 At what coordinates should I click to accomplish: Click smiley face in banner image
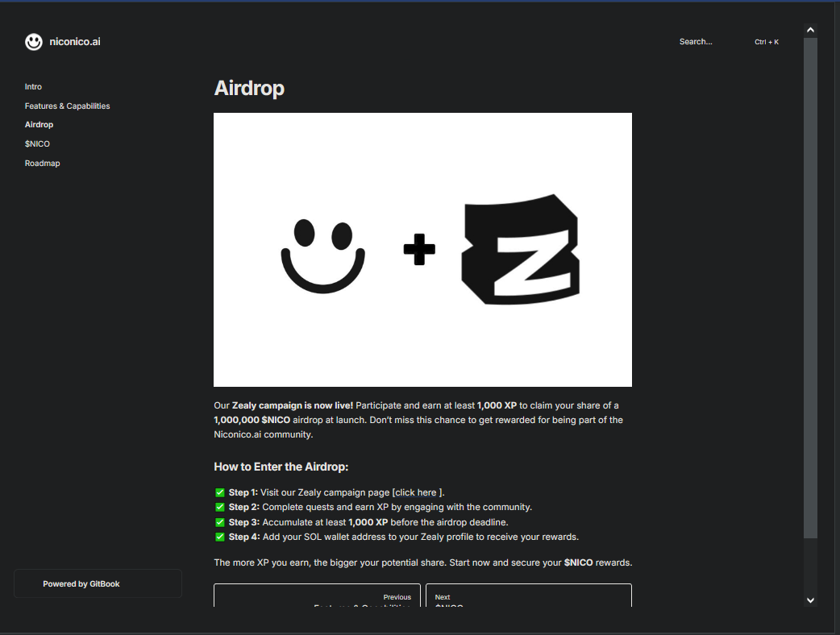323,256
